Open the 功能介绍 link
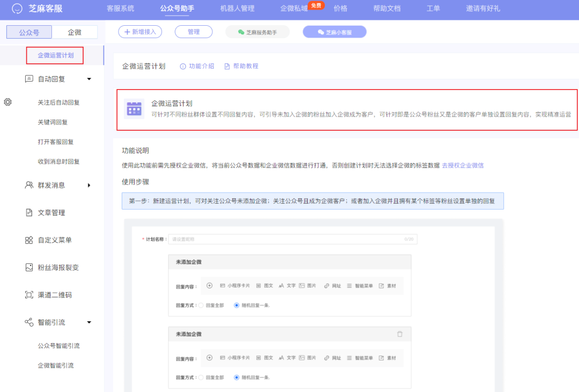Screen dimensions: 579x392 pos(202,66)
